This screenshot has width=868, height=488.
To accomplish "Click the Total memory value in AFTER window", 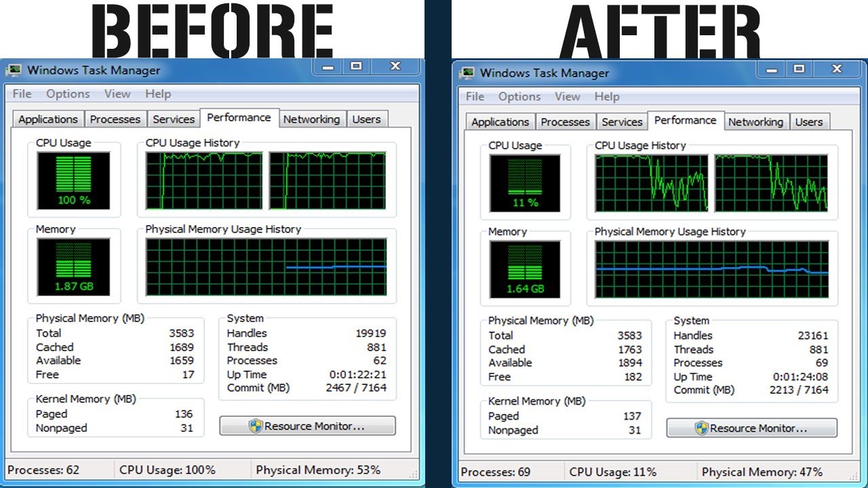I will tap(629, 335).
